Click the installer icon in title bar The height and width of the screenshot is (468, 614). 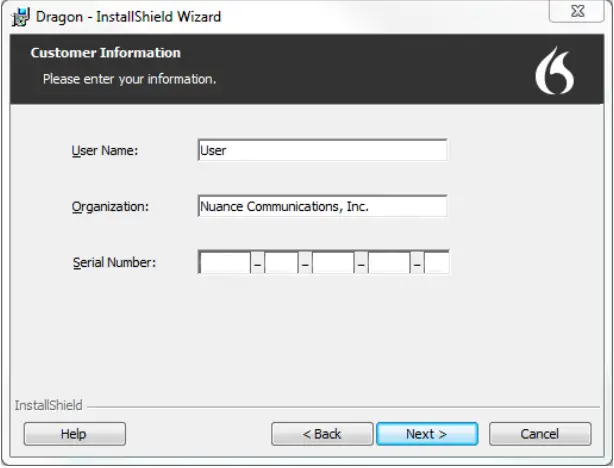pyautogui.click(x=20, y=17)
